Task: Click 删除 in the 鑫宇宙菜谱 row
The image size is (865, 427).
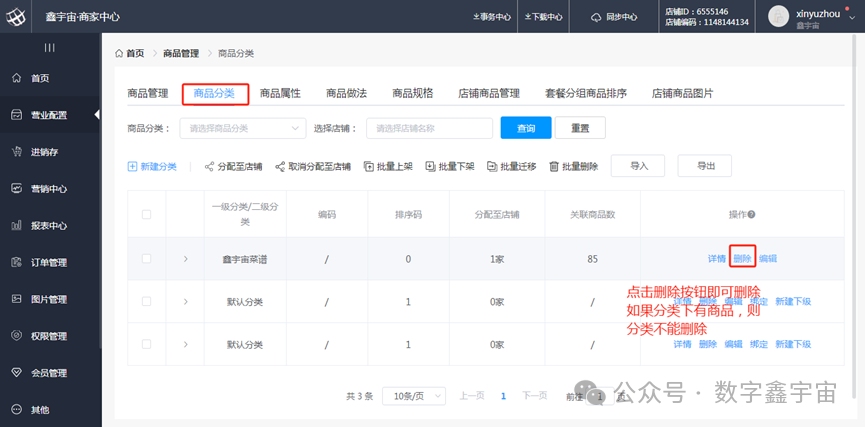Action: click(x=742, y=258)
